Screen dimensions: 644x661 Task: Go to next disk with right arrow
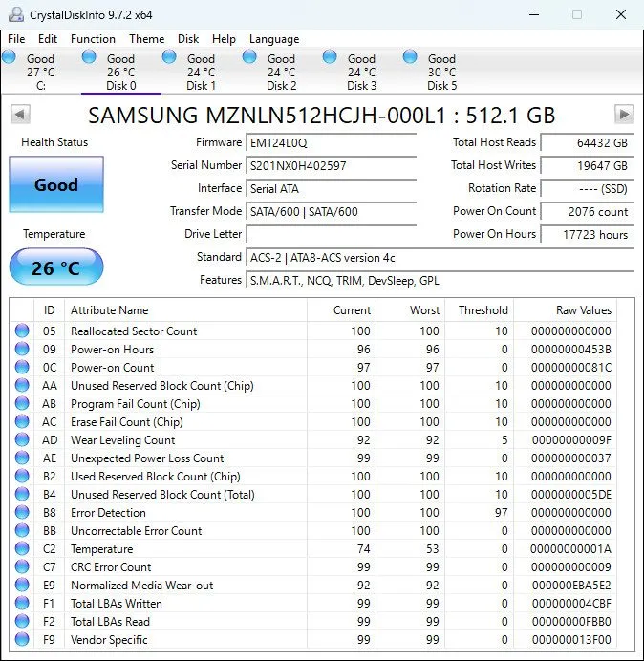coord(624,114)
